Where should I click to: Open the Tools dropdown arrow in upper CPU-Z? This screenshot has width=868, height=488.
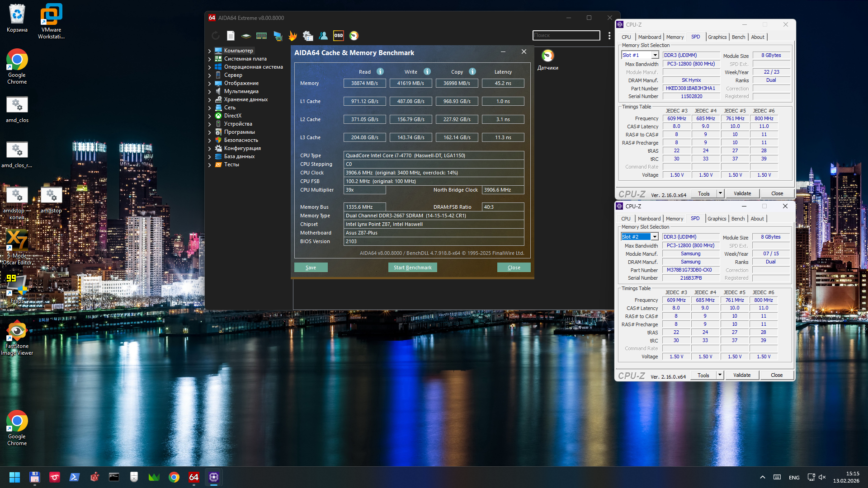point(721,193)
